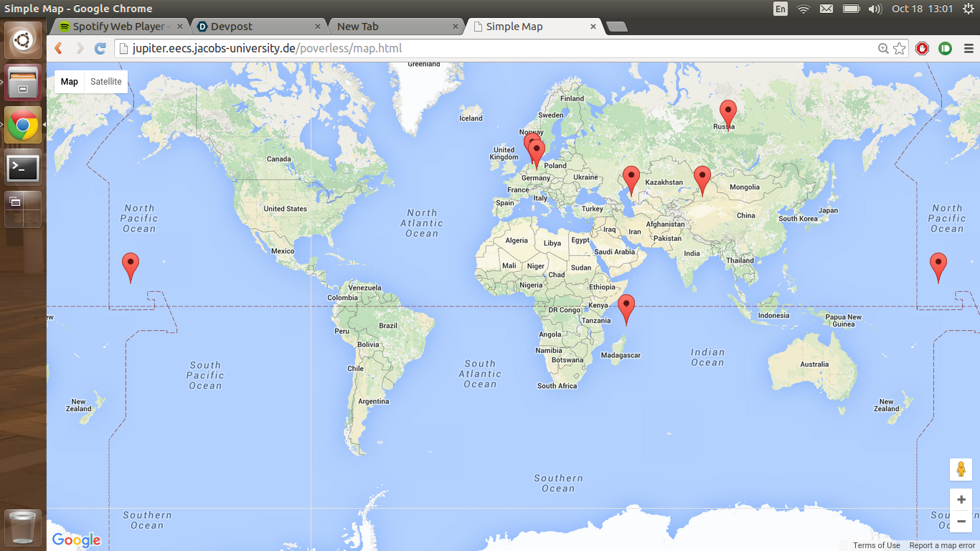Open a new browser tab
This screenshot has height=551, width=980.
(x=616, y=27)
